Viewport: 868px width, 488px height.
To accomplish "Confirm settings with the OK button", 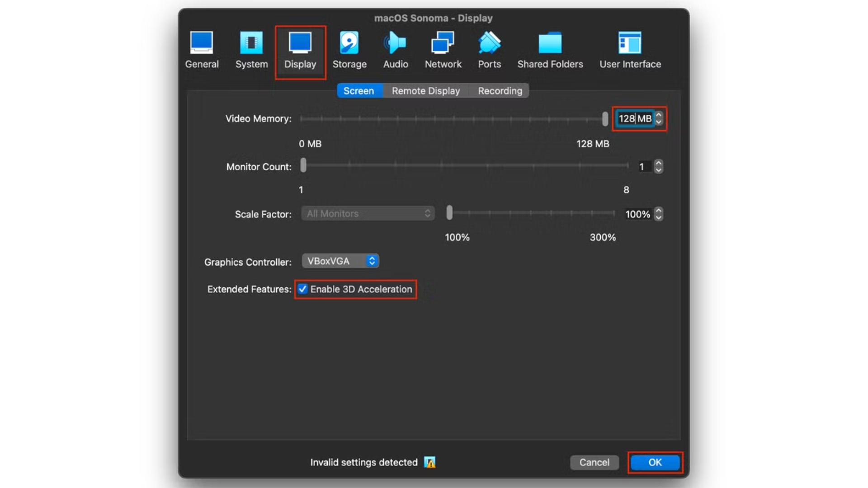I will click(x=655, y=462).
